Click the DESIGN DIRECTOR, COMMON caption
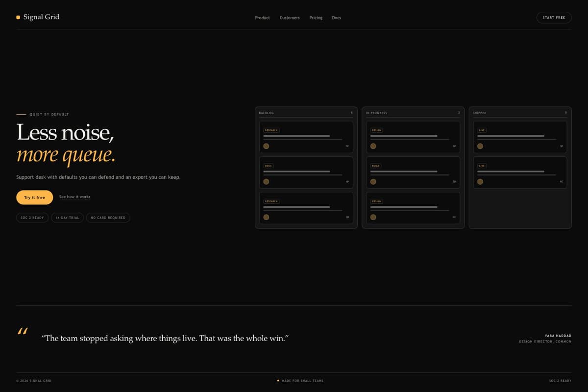This screenshot has height=392, width=588. (x=545, y=342)
